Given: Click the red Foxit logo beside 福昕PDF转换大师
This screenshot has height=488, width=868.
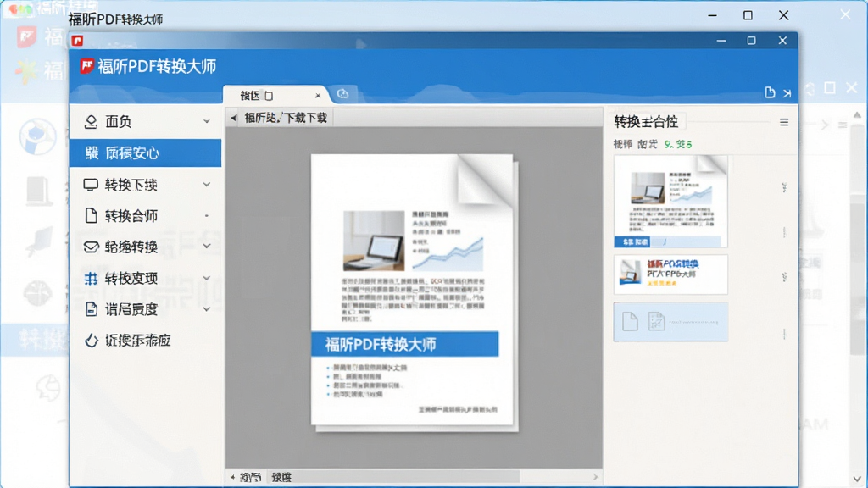Looking at the screenshot, I should tap(87, 66).
